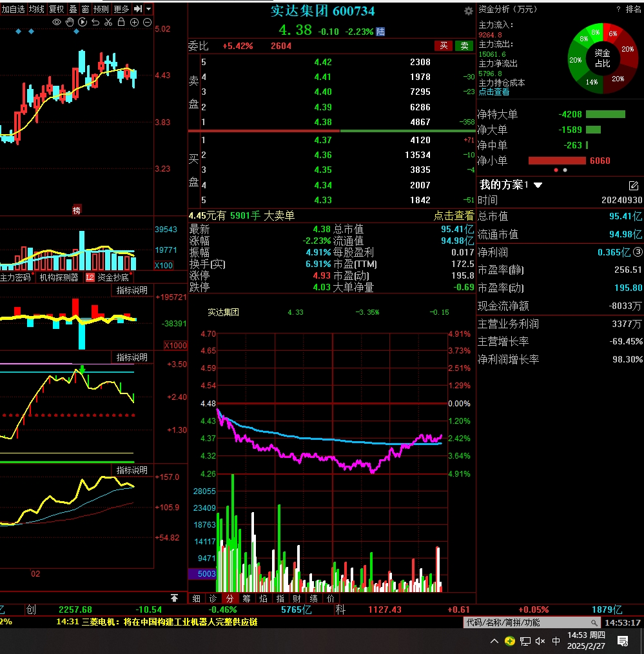
Task: Click the scroll-to-top arrow icon
Action: (x=174, y=598)
